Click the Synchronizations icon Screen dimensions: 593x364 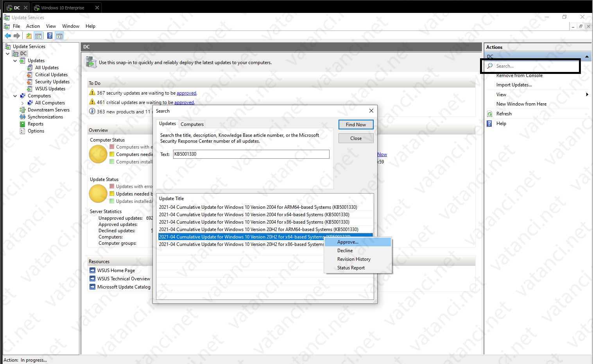23,117
